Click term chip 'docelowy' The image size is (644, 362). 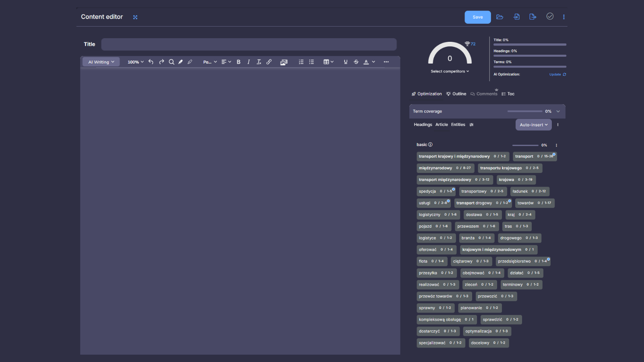coord(489,343)
